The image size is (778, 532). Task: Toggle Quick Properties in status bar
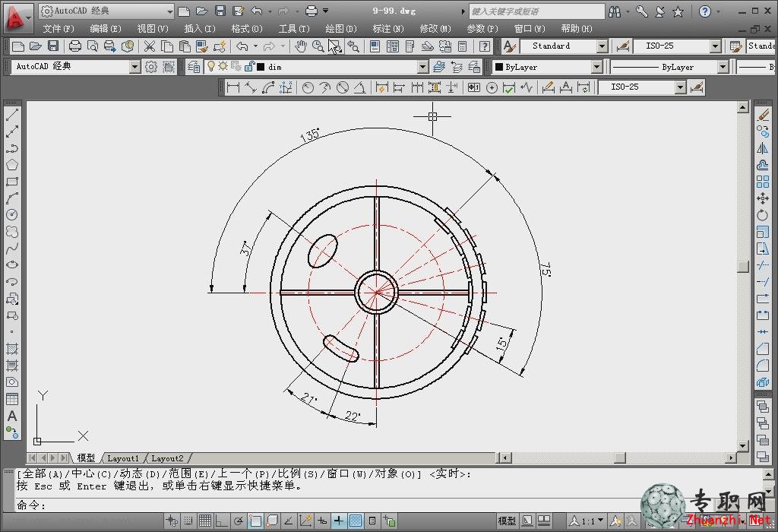(x=372, y=521)
